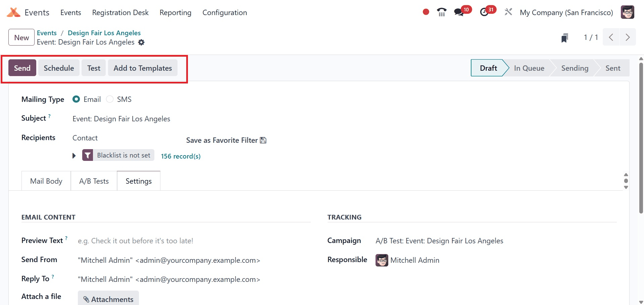This screenshot has width=644, height=305.
Task: Open My Company (San Francisco) switcher
Action: (566, 13)
